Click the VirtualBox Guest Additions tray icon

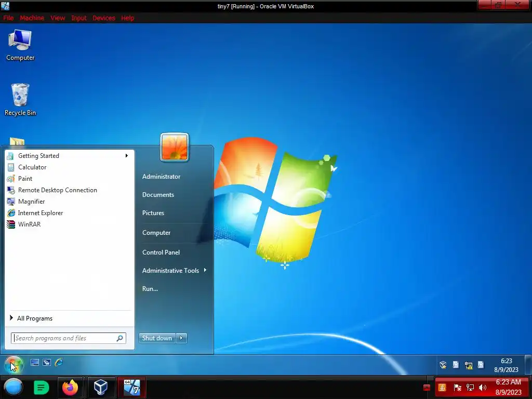tap(443, 365)
